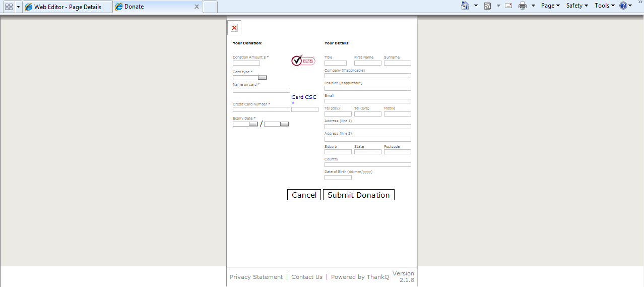Image resolution: width=644 pixels, height=287 pixels.
Task: Switch to Web Editor - Page Details tab
Action: click(x=68, y=7)
